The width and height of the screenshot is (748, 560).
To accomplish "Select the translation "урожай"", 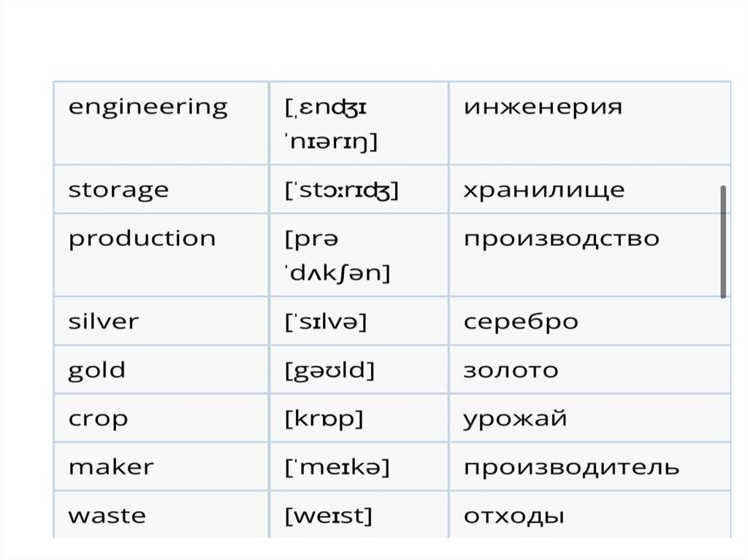I will tap(514, 419).
